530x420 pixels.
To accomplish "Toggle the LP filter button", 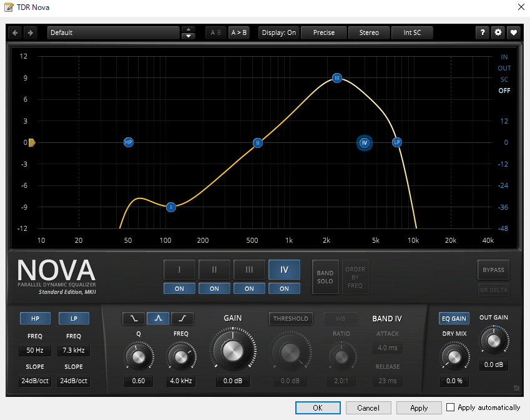I will pos(74,318).
